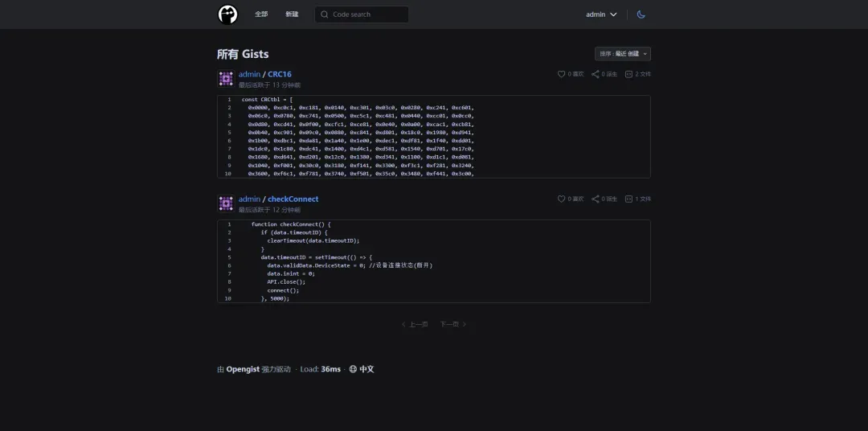Open the CRC16 gist title link
This screenshot has height=431, width=868.
pos(280,74)
